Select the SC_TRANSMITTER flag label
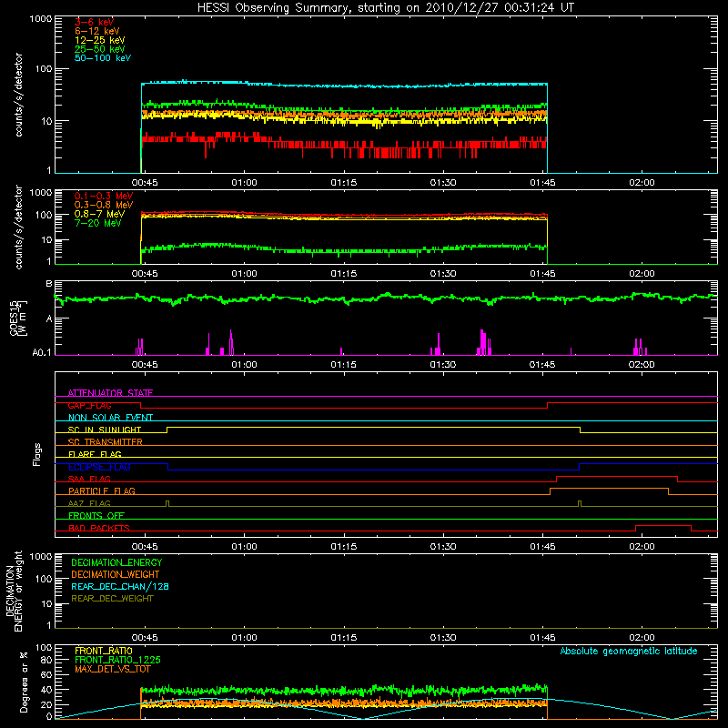 tap(106, 442)
